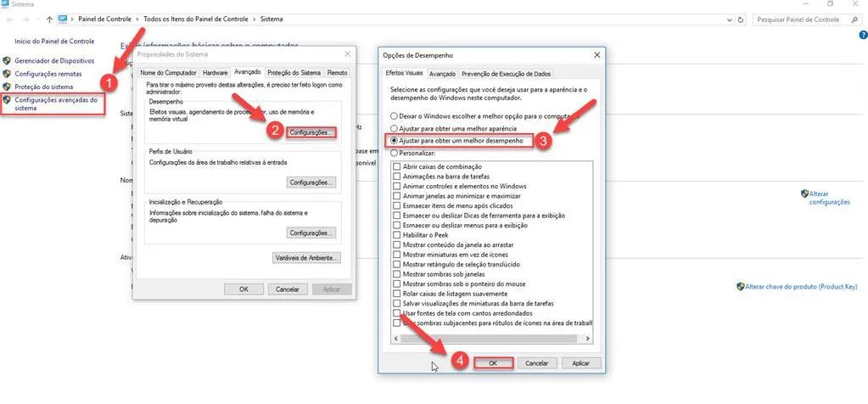Viewport: 868px width, 404px height.
Task: Click the refresh icon beside address bar
Action: [742, 20]
